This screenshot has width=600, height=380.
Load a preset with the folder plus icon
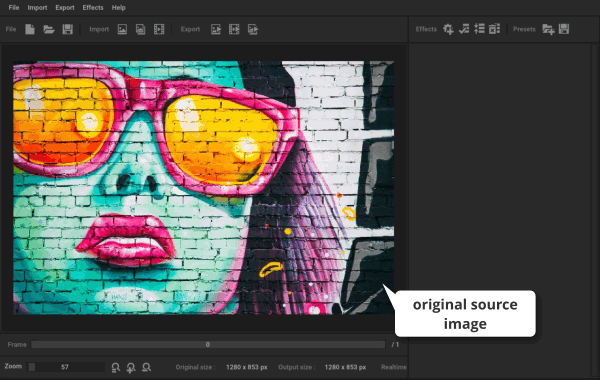point(548,29)
